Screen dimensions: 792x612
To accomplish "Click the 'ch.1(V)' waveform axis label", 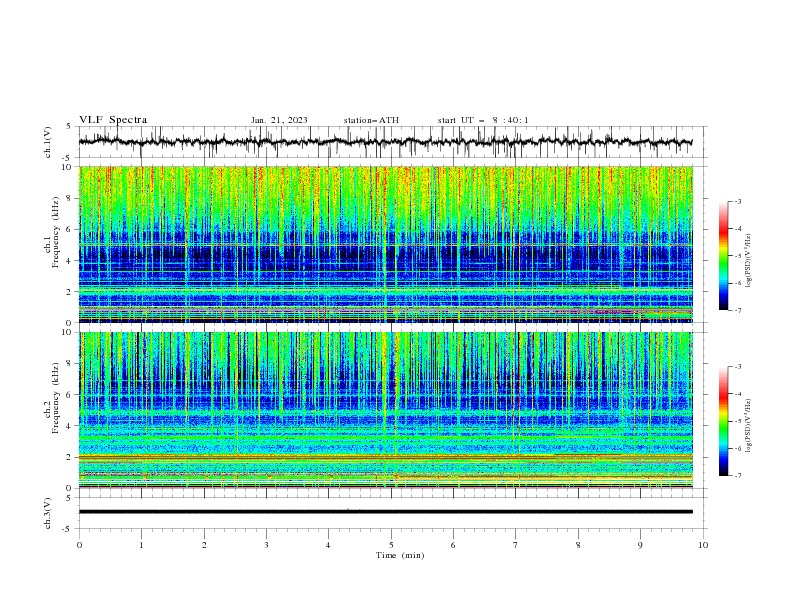I will pos(47,142).
